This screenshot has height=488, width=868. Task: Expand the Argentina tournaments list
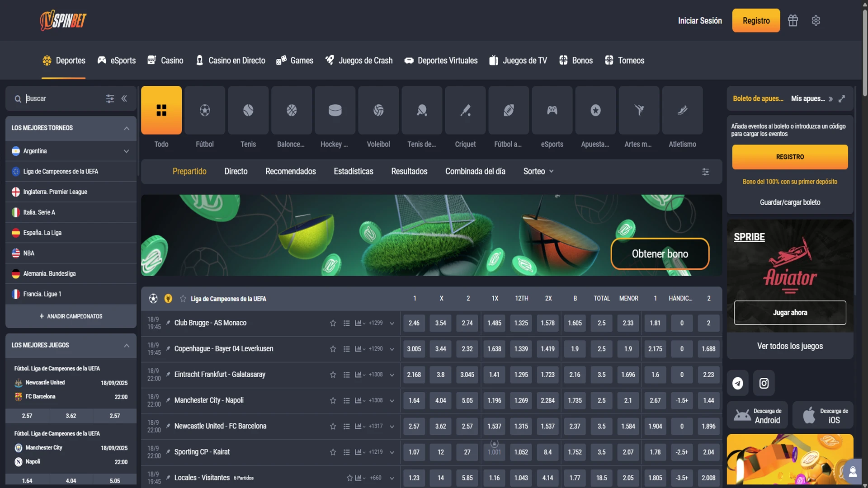click(x=127, y=151)
